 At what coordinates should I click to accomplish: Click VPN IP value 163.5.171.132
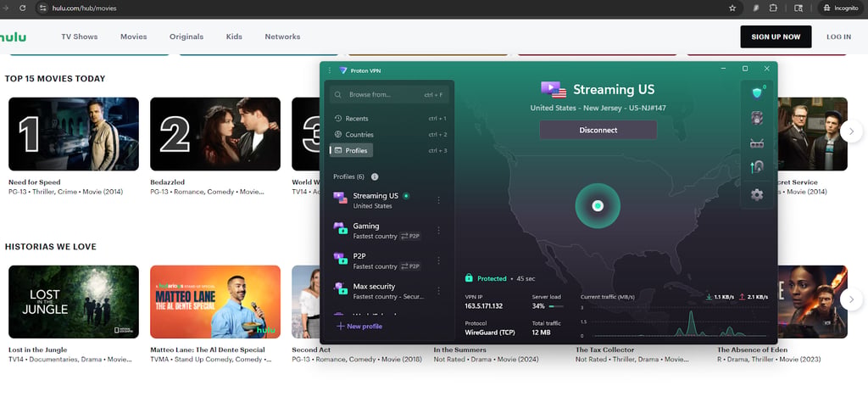pyautogui.click(x=484, y=306)
